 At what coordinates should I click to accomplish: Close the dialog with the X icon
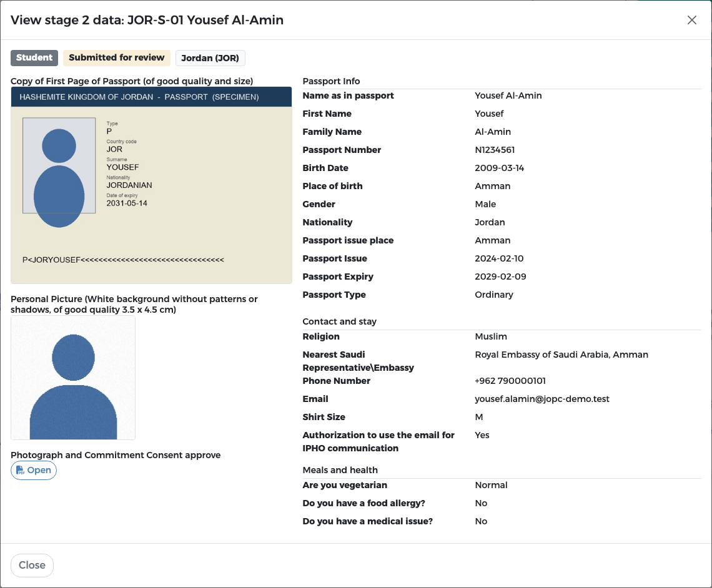691,20
